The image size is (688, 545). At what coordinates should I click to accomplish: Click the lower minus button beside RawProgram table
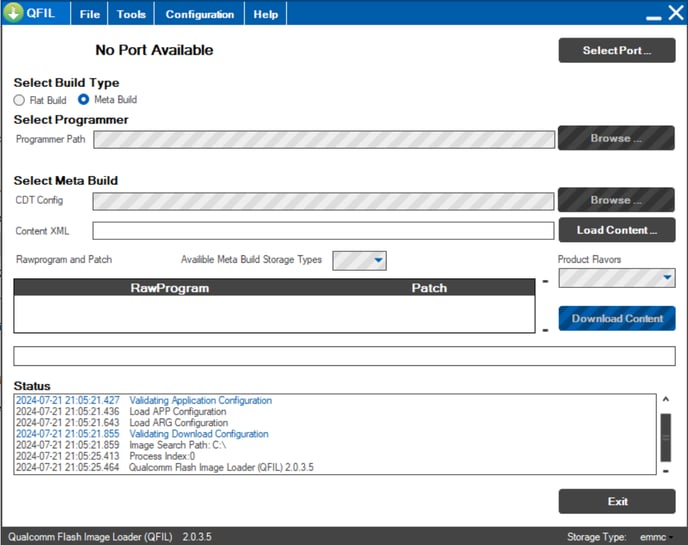pos(545,330)
